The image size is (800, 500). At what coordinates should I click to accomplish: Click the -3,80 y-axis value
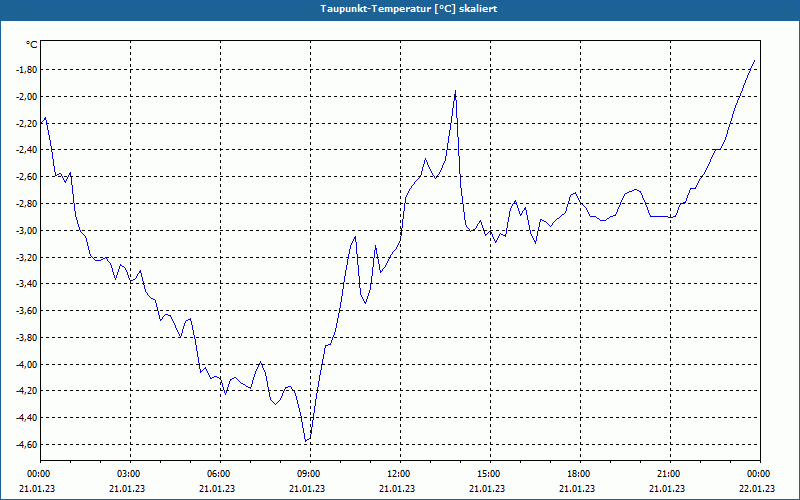click(27, 337)
